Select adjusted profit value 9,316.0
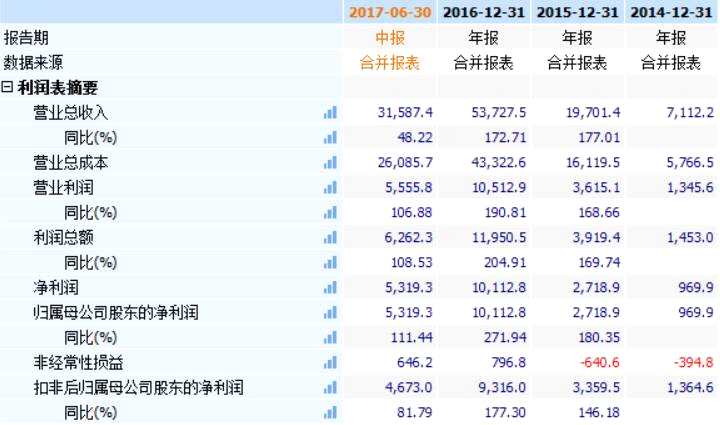The width and height of the screenshot is (720, 425). tap(502, 387)
